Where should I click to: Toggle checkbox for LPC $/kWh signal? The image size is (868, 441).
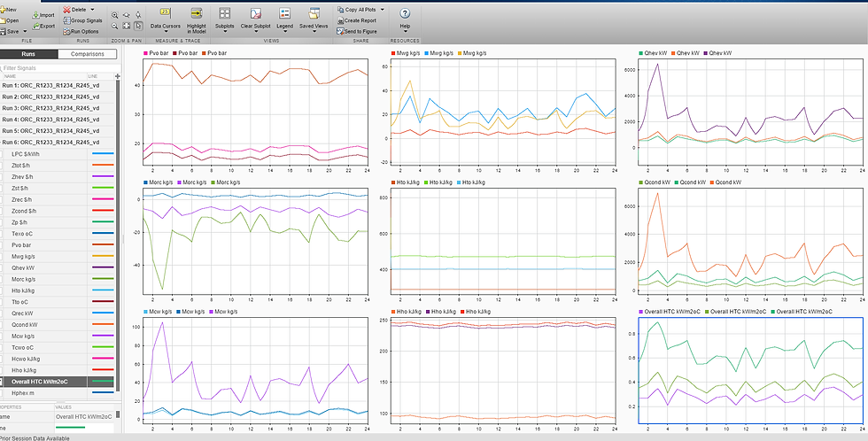tap(1, 154)
